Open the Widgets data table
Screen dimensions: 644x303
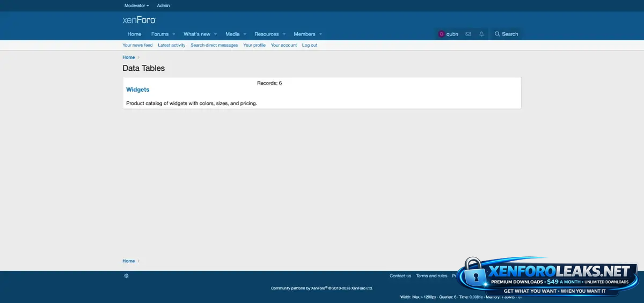(137, 90)
